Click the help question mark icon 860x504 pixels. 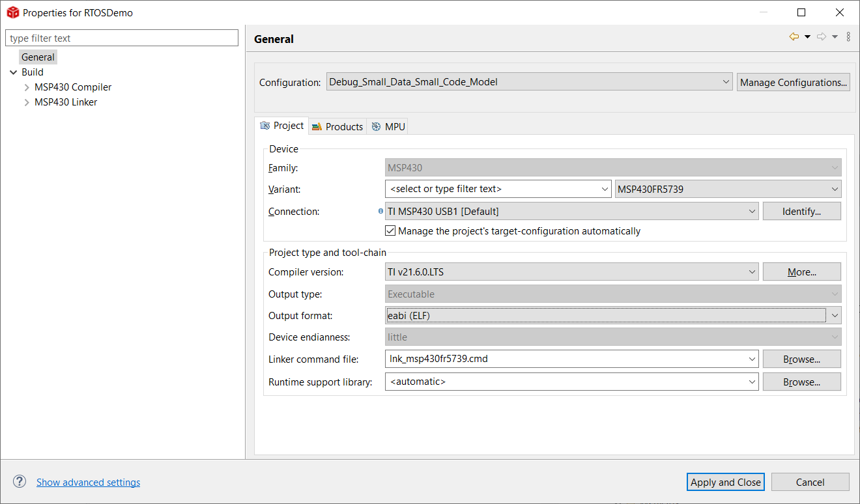coord(20,482)
